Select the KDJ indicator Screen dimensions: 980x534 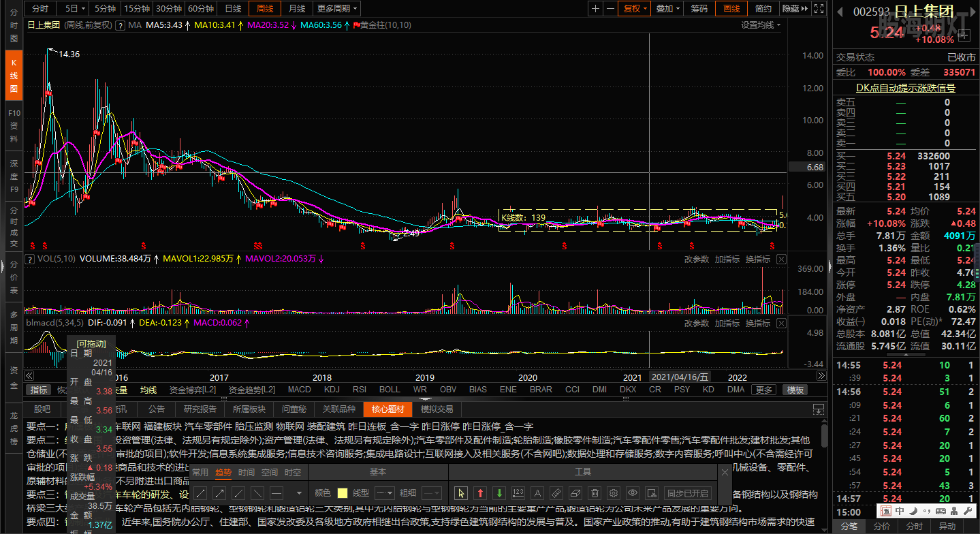pyautogui.click(x=332, y=390)
